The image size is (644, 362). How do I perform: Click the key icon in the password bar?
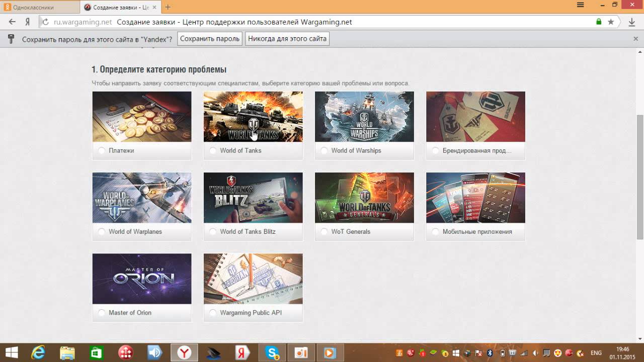tap(11, 39)
